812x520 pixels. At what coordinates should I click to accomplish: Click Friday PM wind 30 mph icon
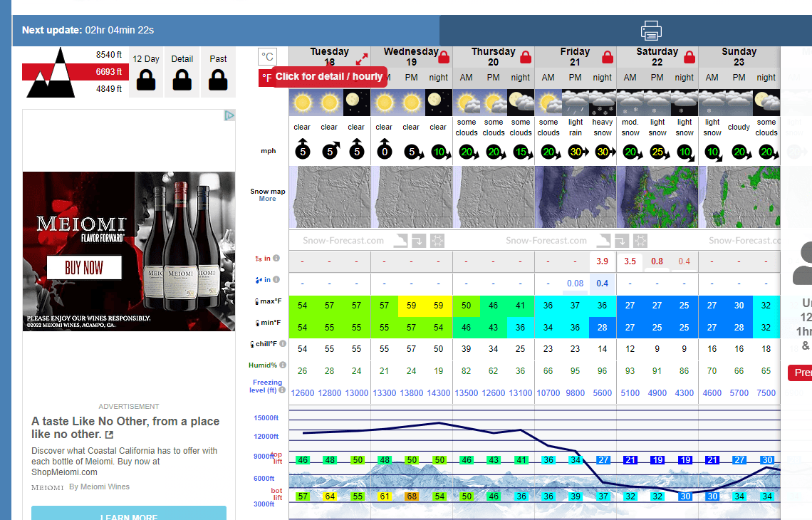(578, 152)
